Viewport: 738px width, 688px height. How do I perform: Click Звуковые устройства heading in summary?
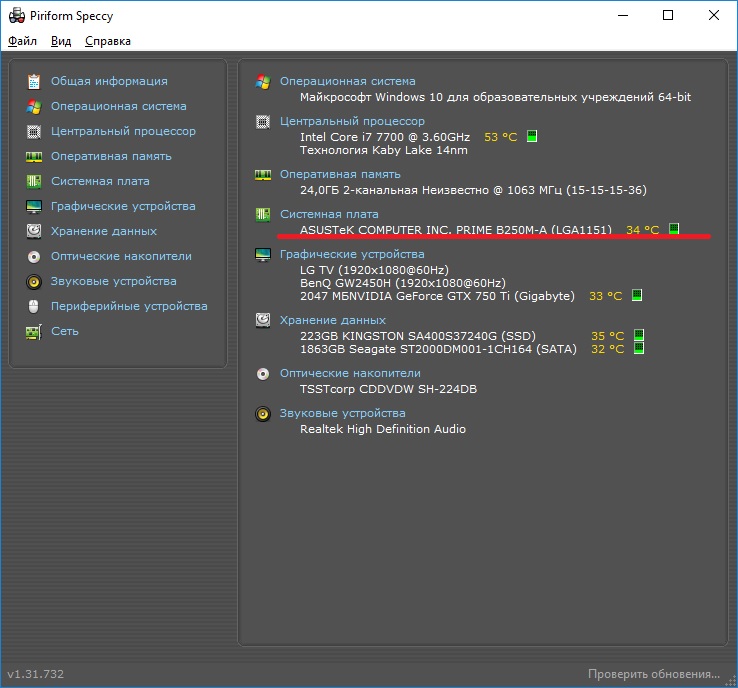tap(343, 413)
